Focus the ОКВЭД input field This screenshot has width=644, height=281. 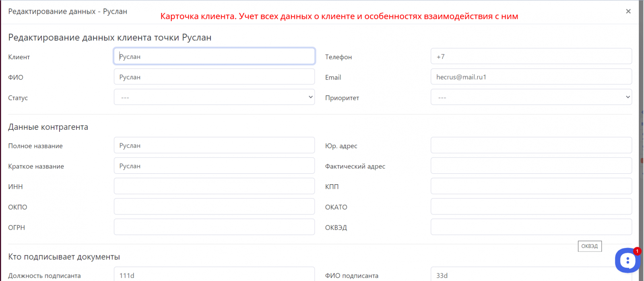pos(531,227)
